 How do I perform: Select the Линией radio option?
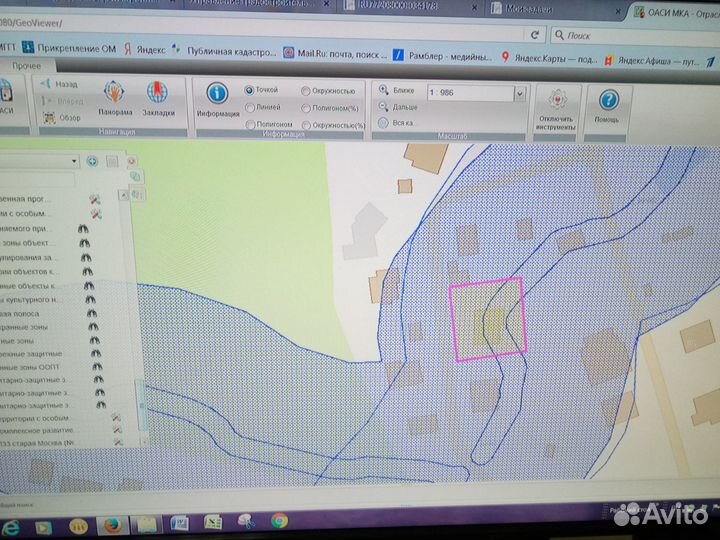[x=250, y=107]
